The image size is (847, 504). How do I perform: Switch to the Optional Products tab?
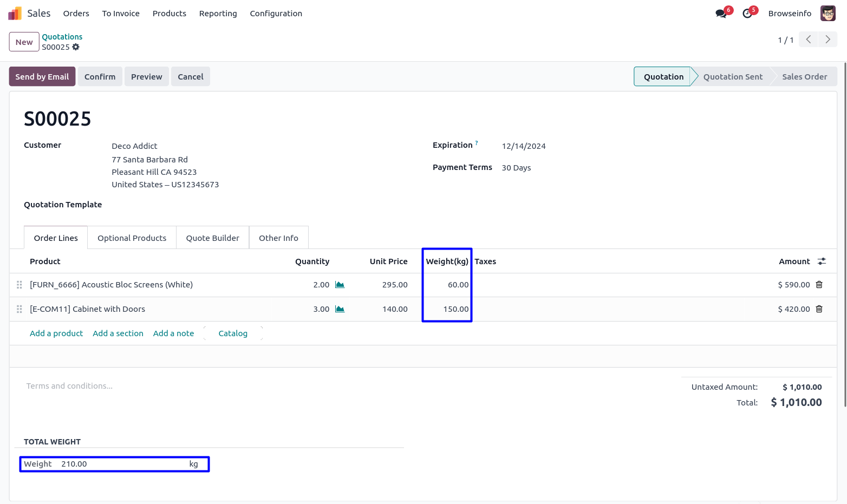click(x=132, y=238)
